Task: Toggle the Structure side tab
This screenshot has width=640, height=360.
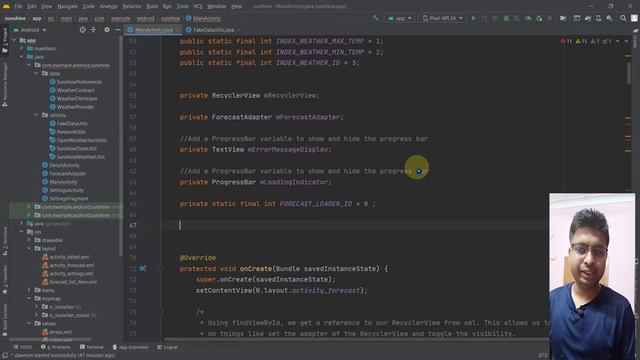Action: (5, 241)
